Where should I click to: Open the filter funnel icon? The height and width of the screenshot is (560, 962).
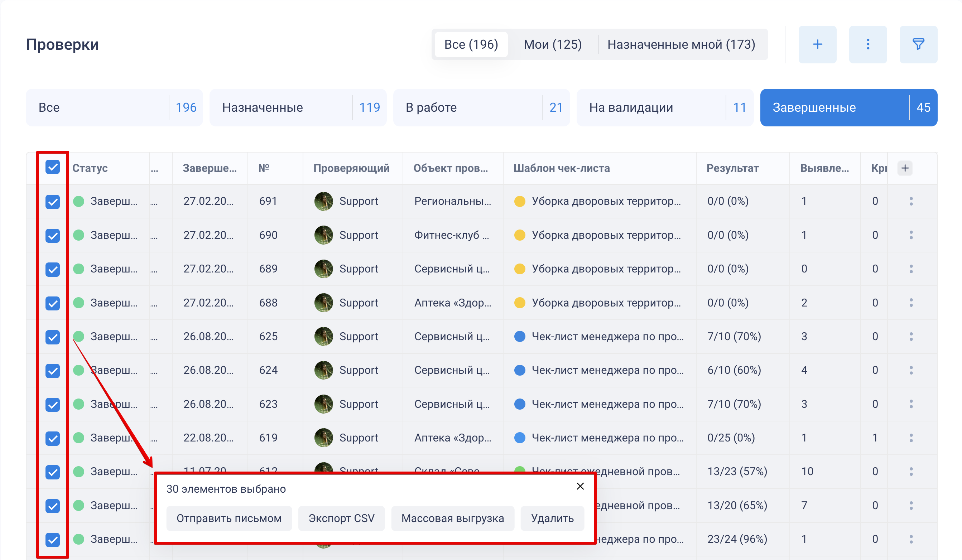pyautogui.click(x=918, y=44)
